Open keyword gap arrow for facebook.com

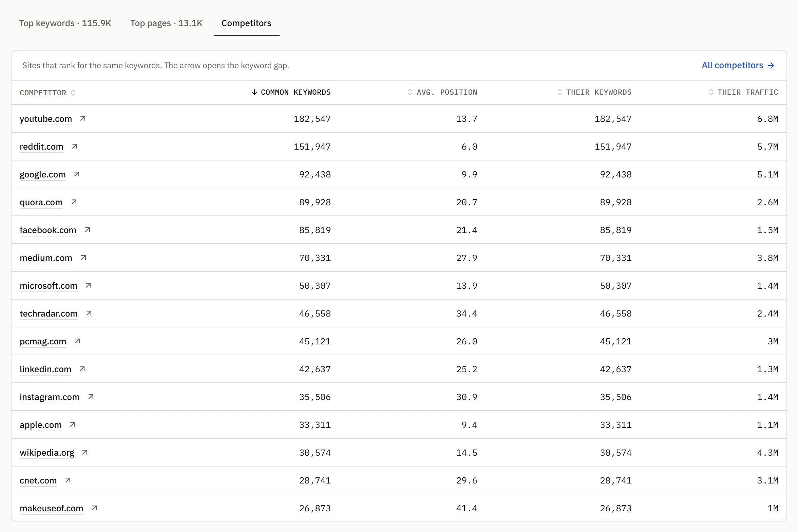pos(88,230)
